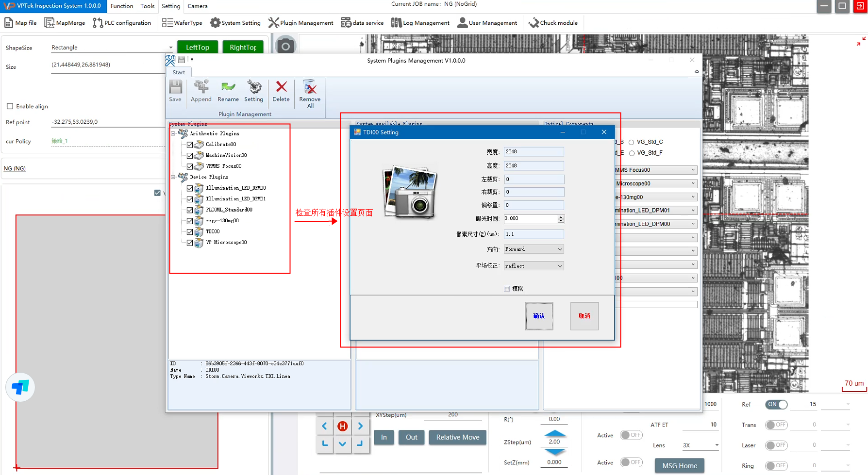Toggle the Ref light switch
This screenshot has width=868, height=475.
tap(776, 404)
